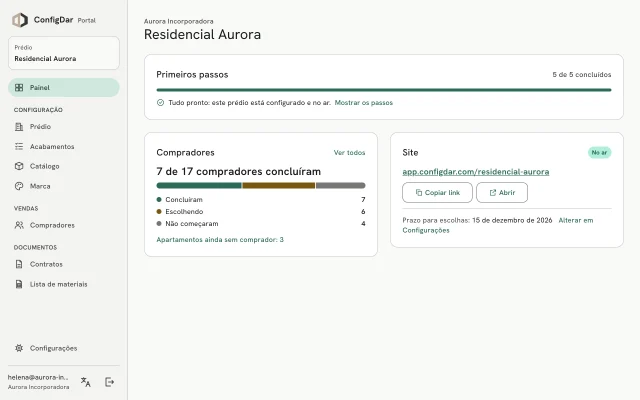Open the app.configdar.com/residencial-aurora link
Viewport: 640px width, 400px height.
coord(476,172)
